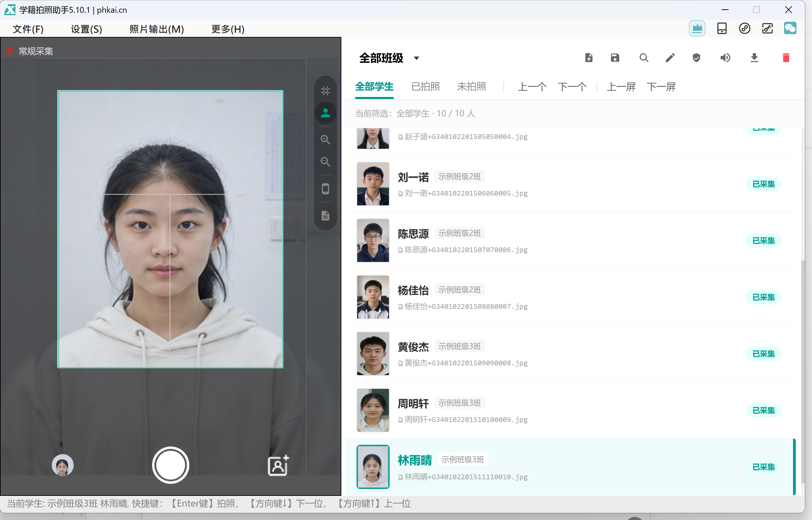
Task: Click the 示例班级2班 tag beside 刘一诺
Action: [x=460, y=177]
